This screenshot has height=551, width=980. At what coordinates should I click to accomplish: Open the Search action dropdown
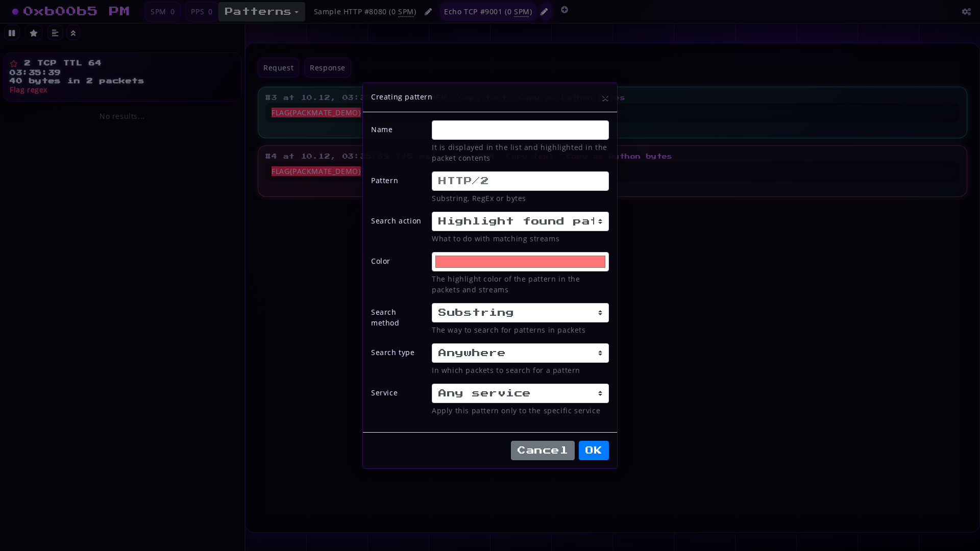click(520, 221)
